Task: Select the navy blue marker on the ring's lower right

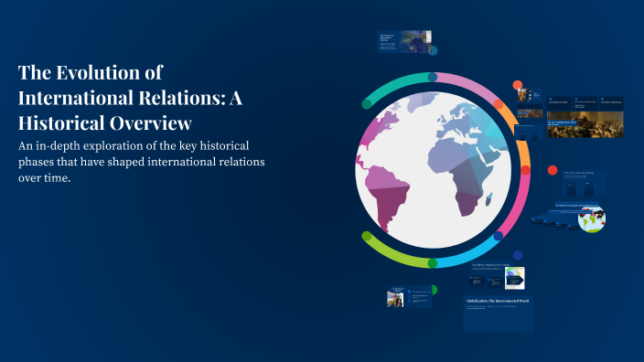Action: point(499,236)
